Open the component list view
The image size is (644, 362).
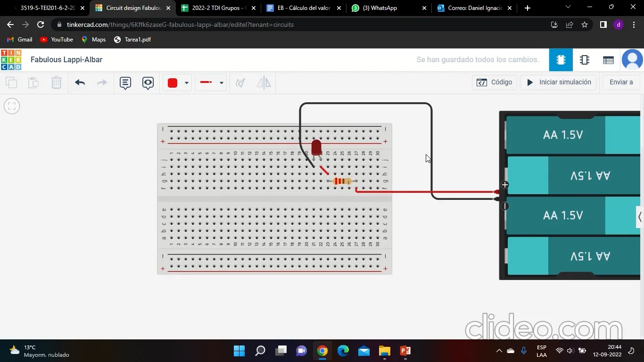[608, 60]
